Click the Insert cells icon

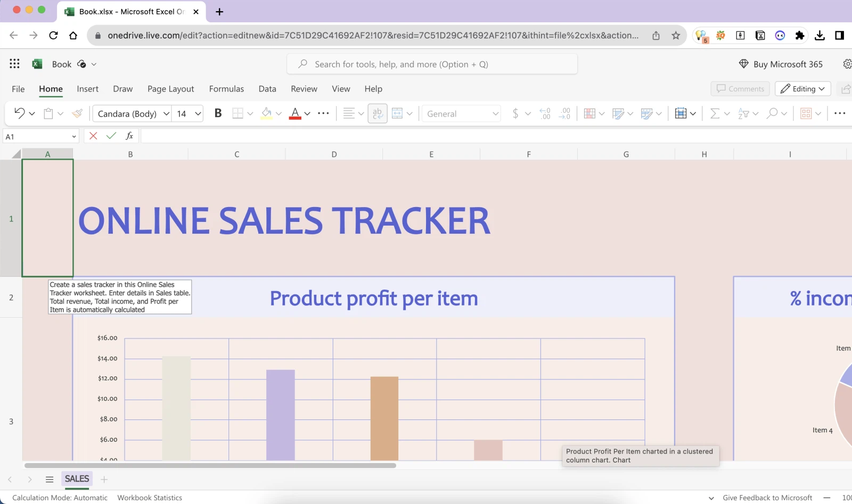click(681, 113)
